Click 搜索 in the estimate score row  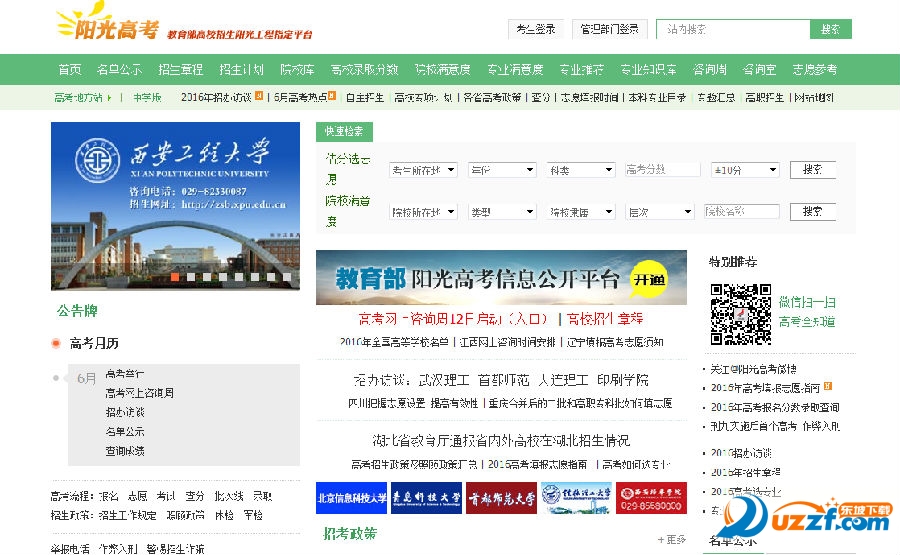pos(813,170)
